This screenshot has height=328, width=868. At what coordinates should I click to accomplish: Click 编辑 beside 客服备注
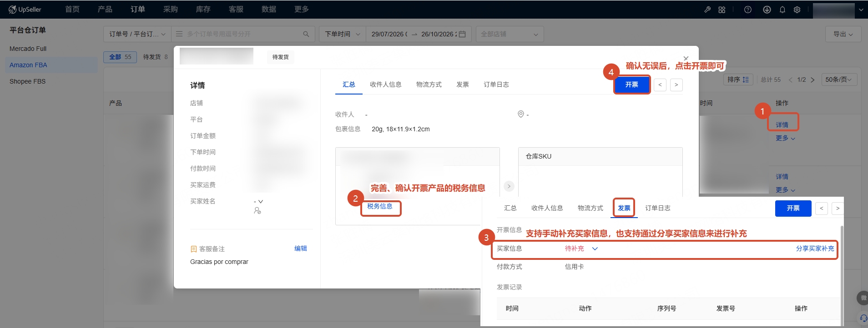point(301,248)
